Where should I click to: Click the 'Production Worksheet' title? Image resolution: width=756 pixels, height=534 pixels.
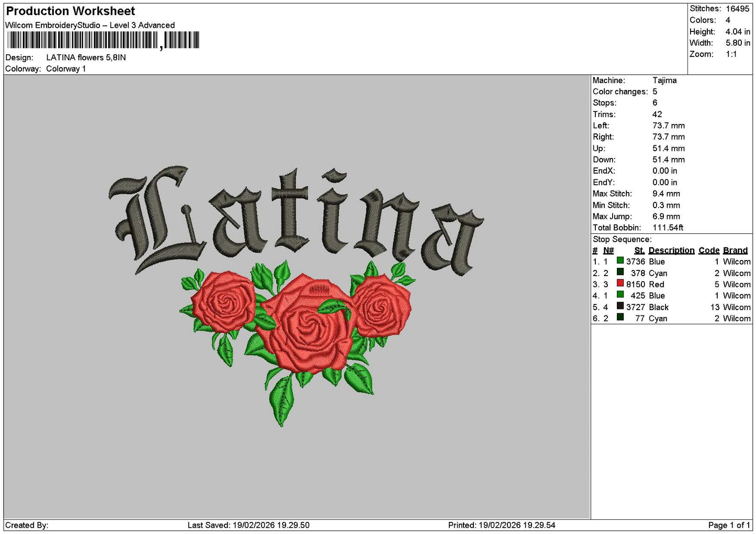pyautogui.click(x=70, y=11)
